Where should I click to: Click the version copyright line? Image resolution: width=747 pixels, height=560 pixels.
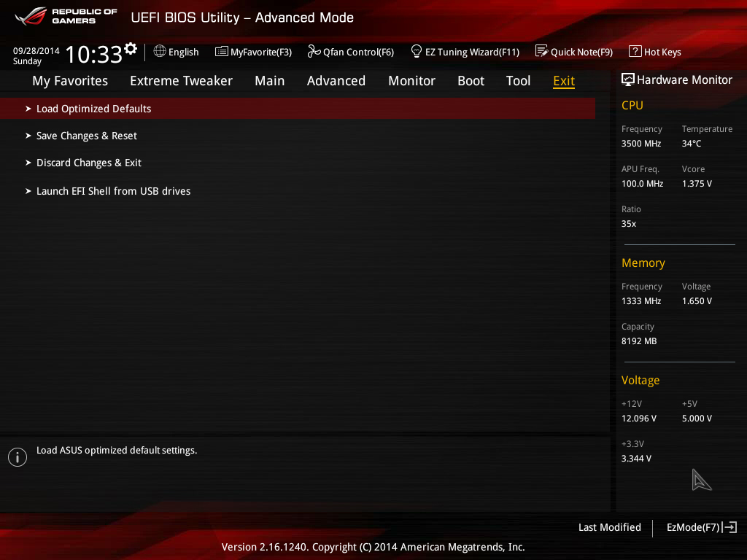(x=373, y=547)
